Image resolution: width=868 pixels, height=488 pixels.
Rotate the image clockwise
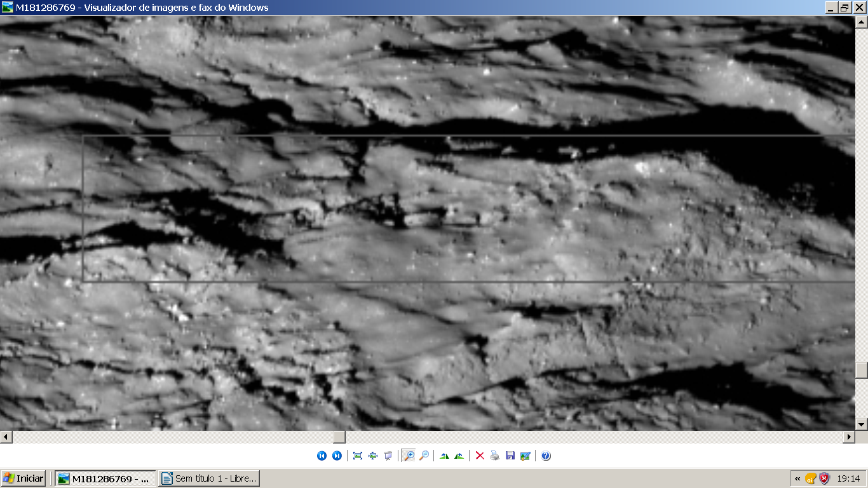coord(444,456)
